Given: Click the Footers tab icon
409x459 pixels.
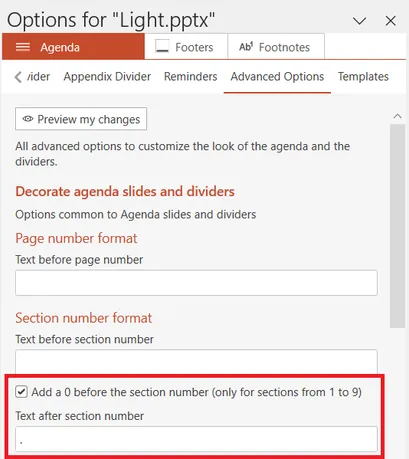Looking at the screenshot, I should click(x=162, y=46).
